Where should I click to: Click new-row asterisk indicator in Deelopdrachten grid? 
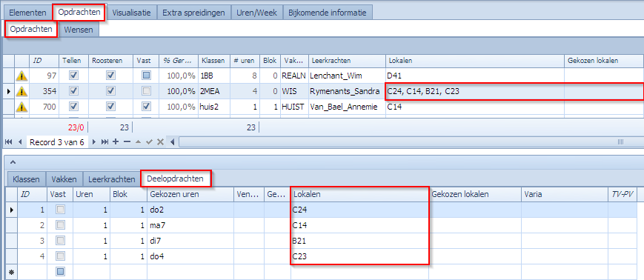point(11,271)
